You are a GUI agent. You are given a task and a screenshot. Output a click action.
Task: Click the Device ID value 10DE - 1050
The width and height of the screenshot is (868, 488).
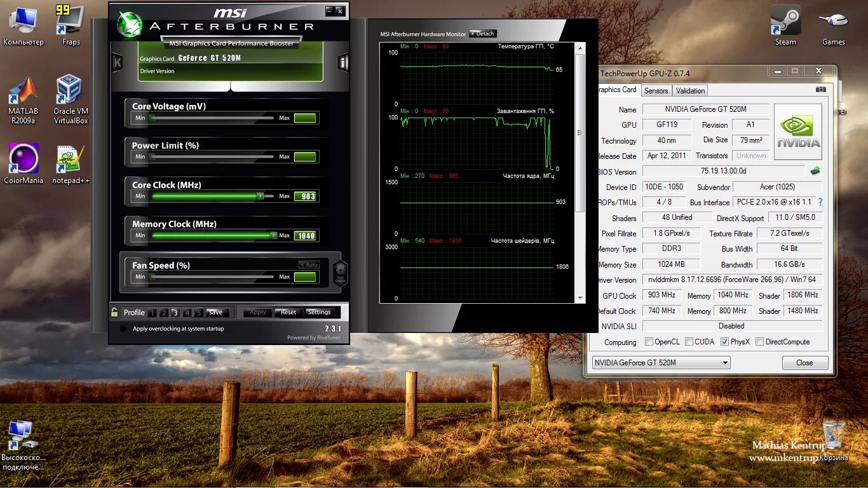coord(663,187)
